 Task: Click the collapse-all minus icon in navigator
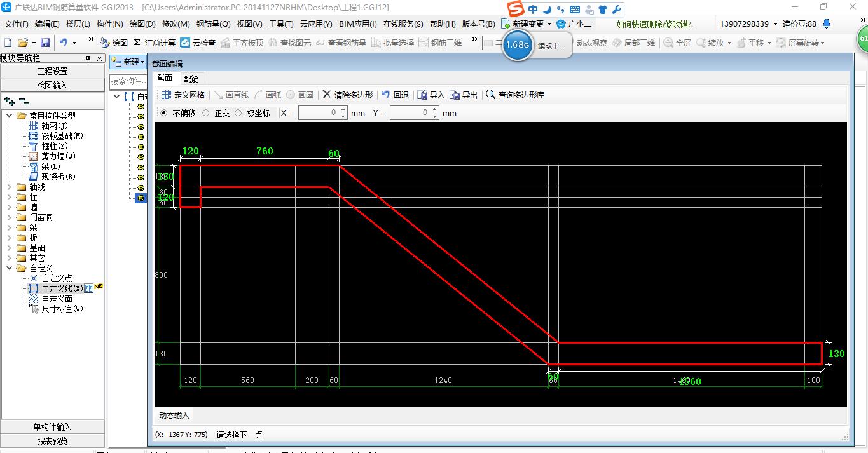coord(24,101)
